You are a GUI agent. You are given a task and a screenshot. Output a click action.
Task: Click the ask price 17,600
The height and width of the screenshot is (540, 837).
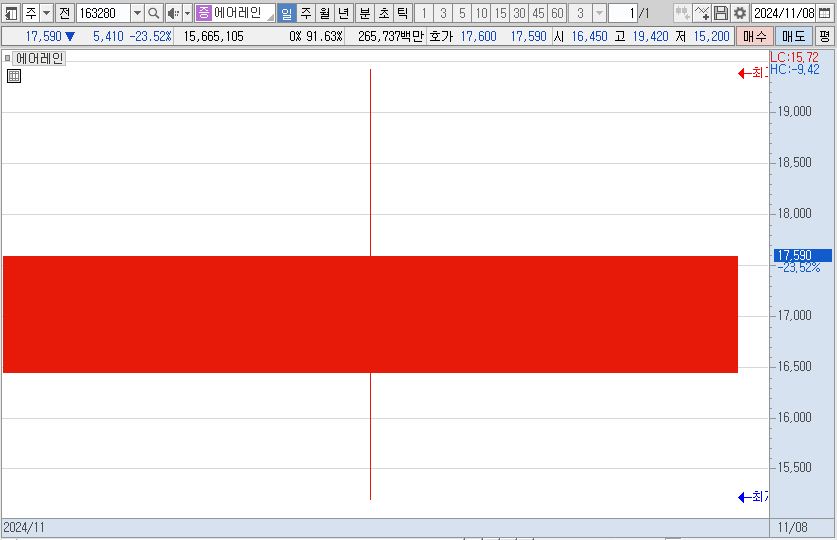pos(478,36)
